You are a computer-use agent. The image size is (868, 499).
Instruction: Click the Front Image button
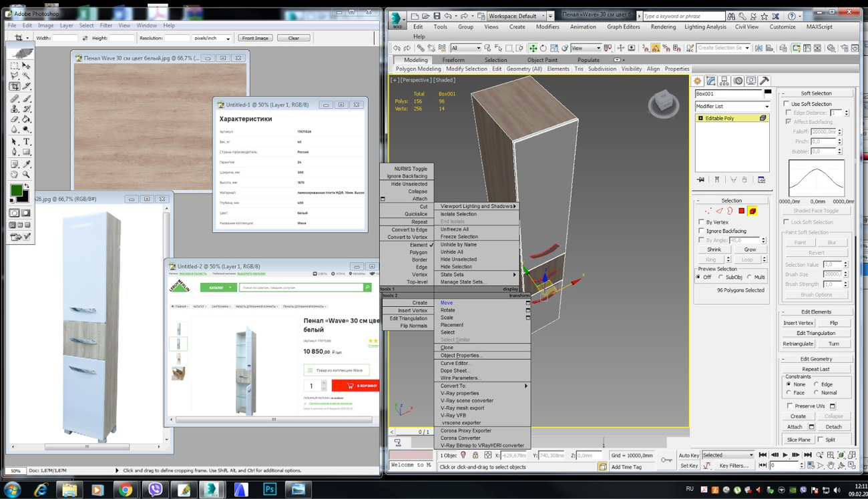point(255,38)
